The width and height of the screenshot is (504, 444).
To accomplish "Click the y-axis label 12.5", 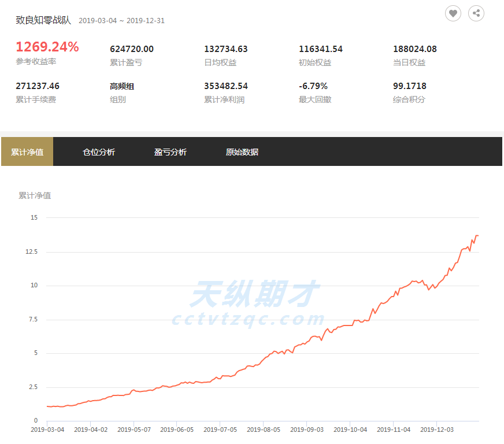I will pos(31,251).
